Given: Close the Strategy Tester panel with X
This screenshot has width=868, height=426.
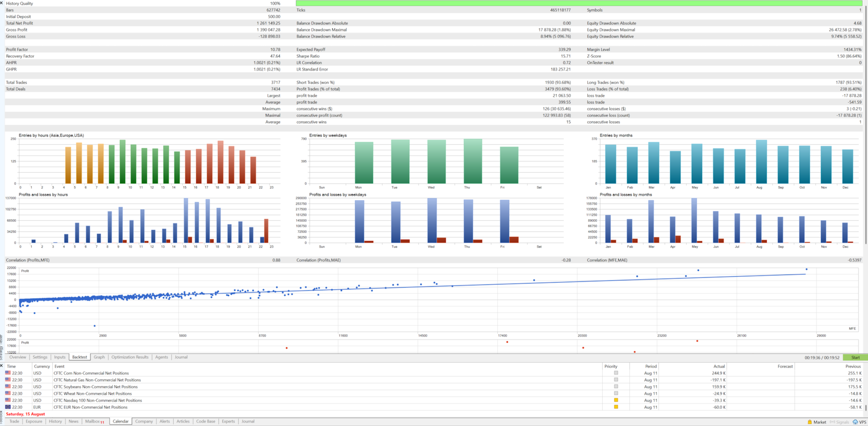Looking at the screenshot, I should coord(2,3).
